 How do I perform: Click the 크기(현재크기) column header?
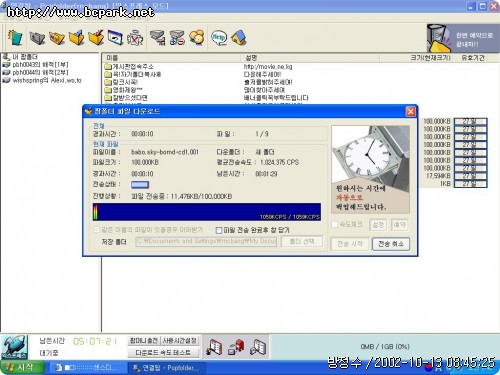[417, 58]
